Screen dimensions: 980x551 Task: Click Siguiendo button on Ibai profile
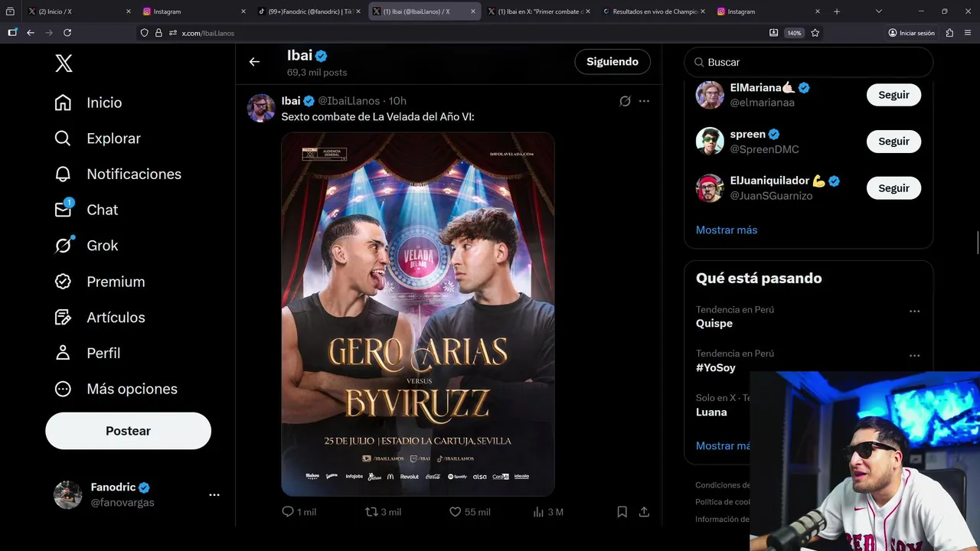click(x=612, y=62)
